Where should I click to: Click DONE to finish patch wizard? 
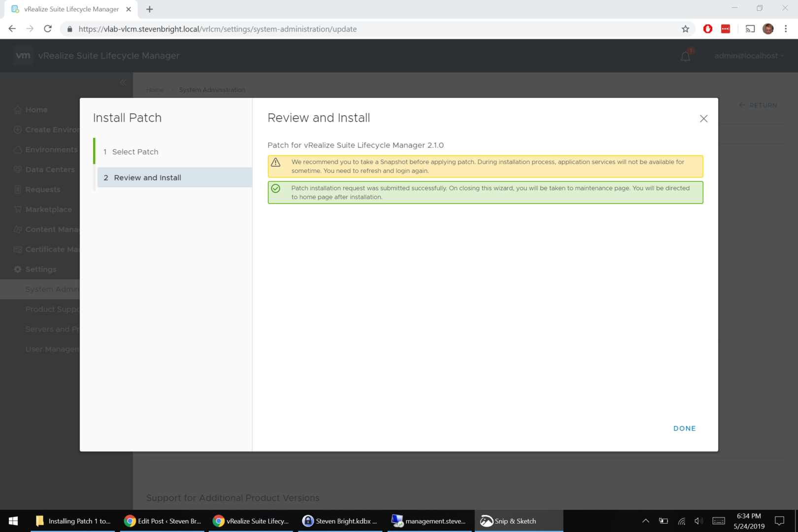pyautogui.click(x=684, y=429)
